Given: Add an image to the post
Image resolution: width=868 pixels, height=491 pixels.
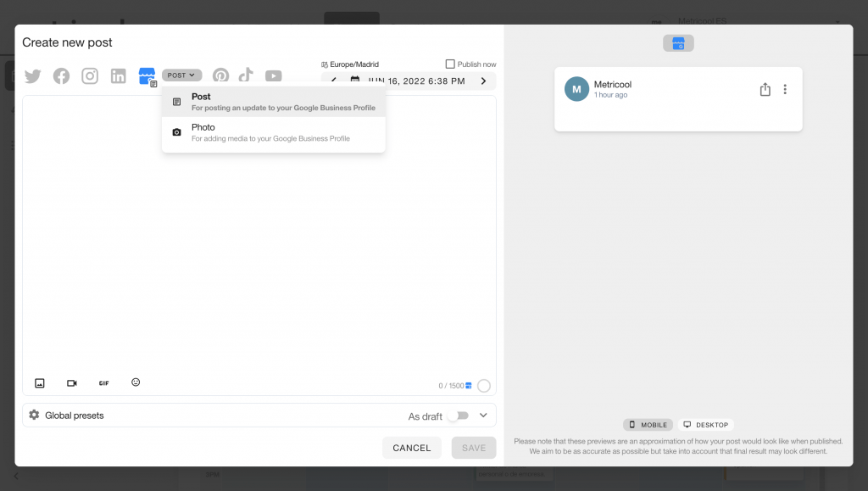Looking at the screenshot, I should 40,383.
